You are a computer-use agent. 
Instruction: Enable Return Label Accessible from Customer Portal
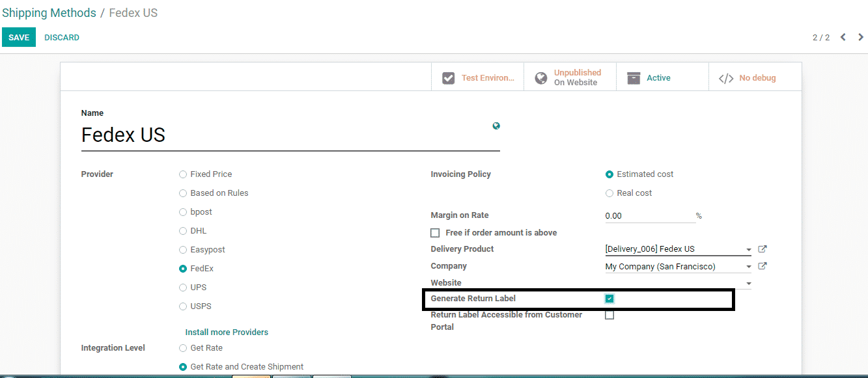609,316
